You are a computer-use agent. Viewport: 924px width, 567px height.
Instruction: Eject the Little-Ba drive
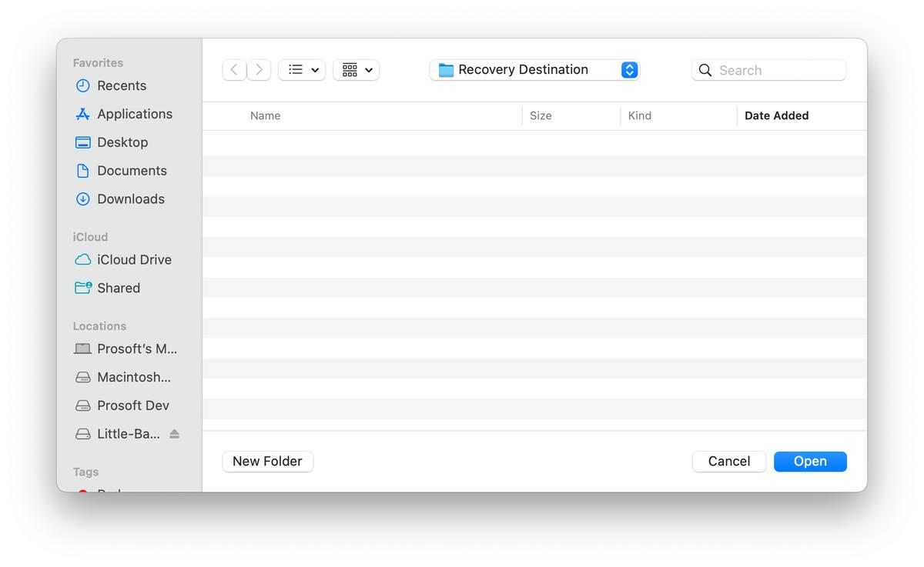coord(173,433)
